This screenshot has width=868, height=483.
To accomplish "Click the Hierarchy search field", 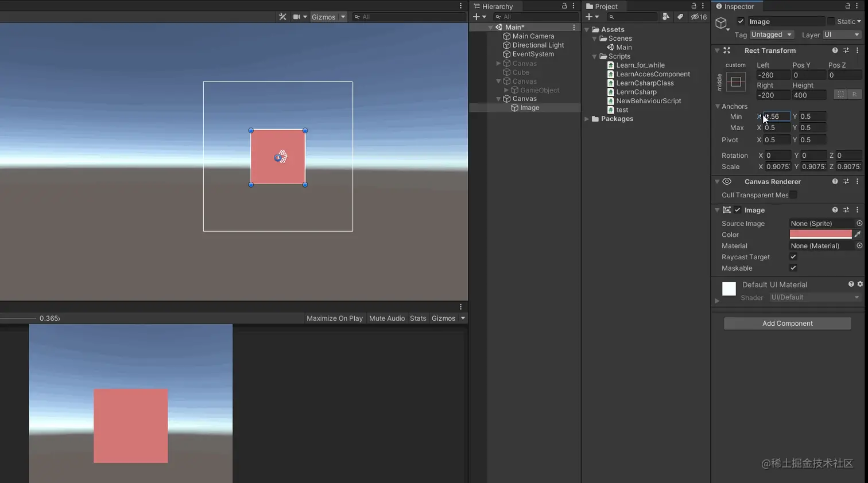I will pyautogui.click(x=535, y=17).
